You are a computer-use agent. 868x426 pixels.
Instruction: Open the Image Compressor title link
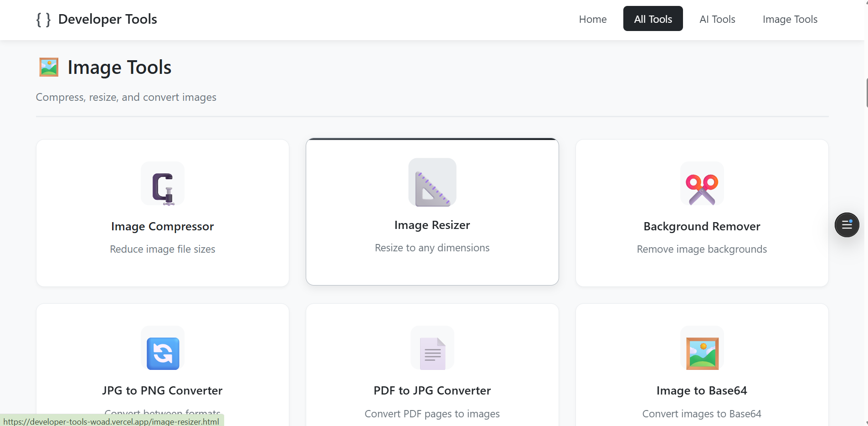pos(163,226)
